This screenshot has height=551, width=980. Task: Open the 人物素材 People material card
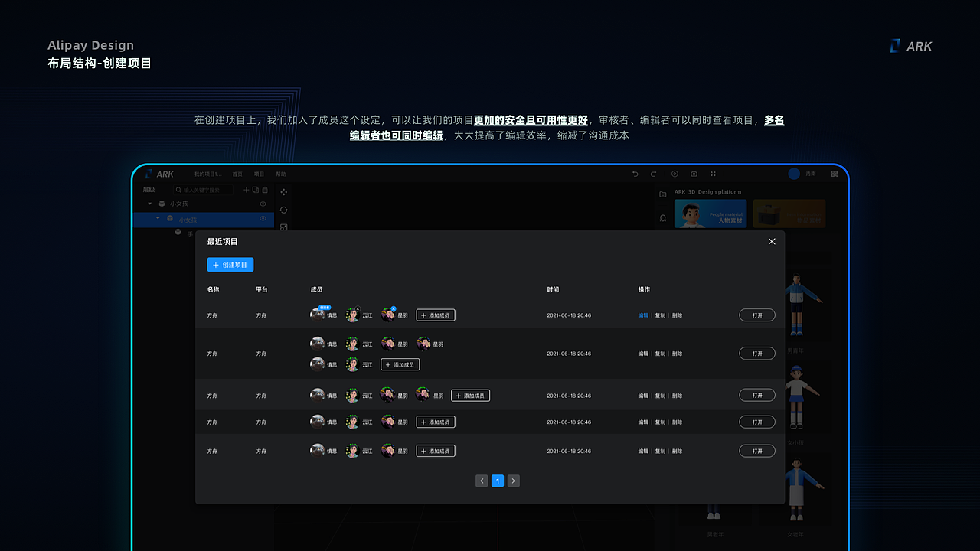[710, 214]
